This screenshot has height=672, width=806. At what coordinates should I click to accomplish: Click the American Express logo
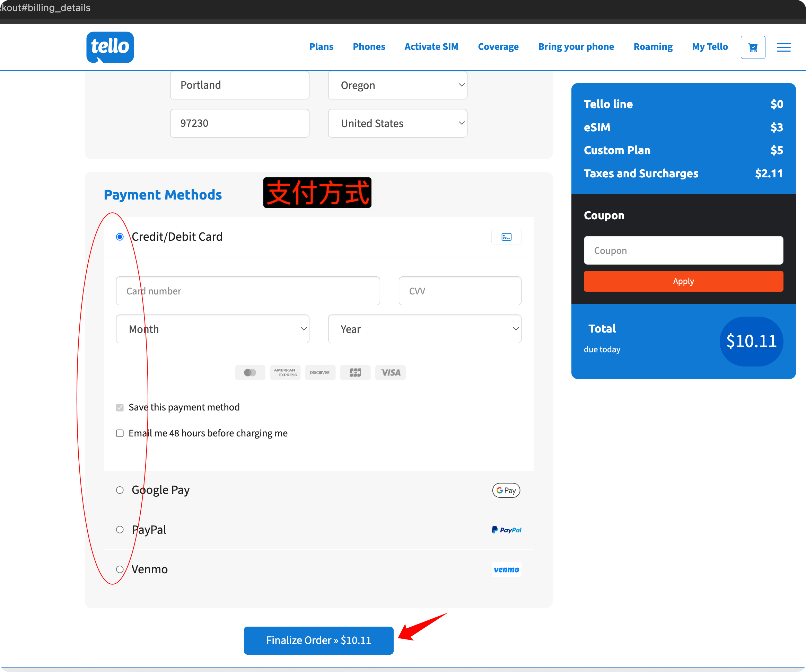[285, 372]
